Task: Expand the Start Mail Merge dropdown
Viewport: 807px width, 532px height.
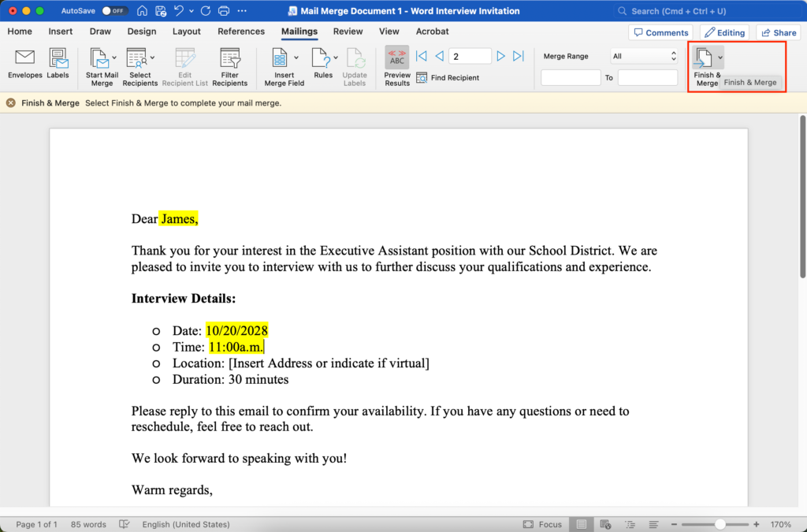Action: click(114, 58)
